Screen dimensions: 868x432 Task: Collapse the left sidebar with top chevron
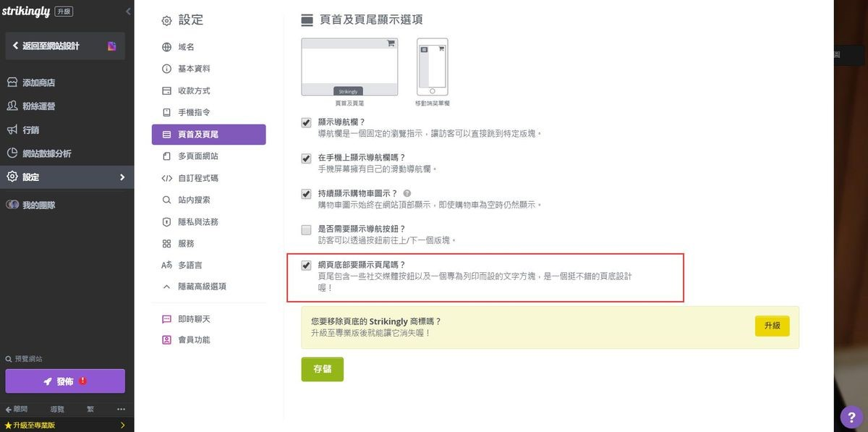[x=128, y=11]
